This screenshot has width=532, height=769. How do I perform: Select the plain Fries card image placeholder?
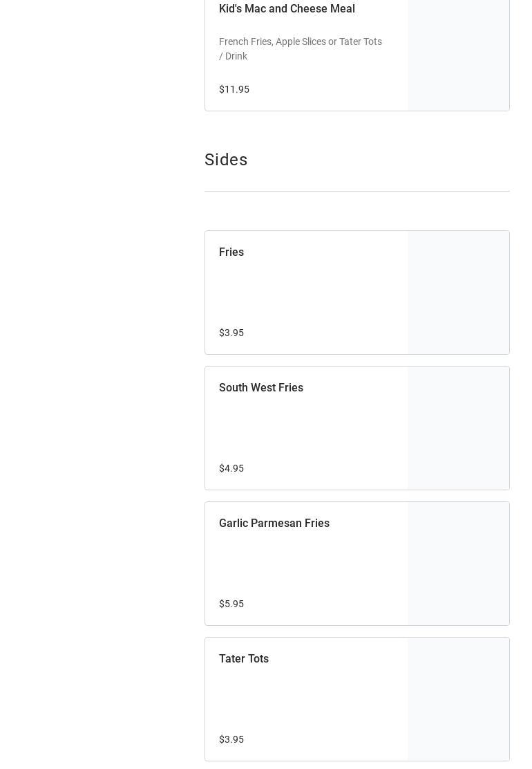click(x=458, y=293)
